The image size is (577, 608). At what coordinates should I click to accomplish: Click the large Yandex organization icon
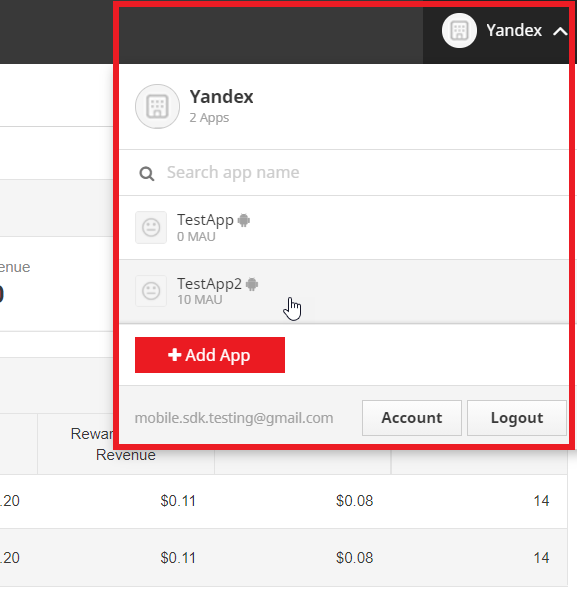157,106
